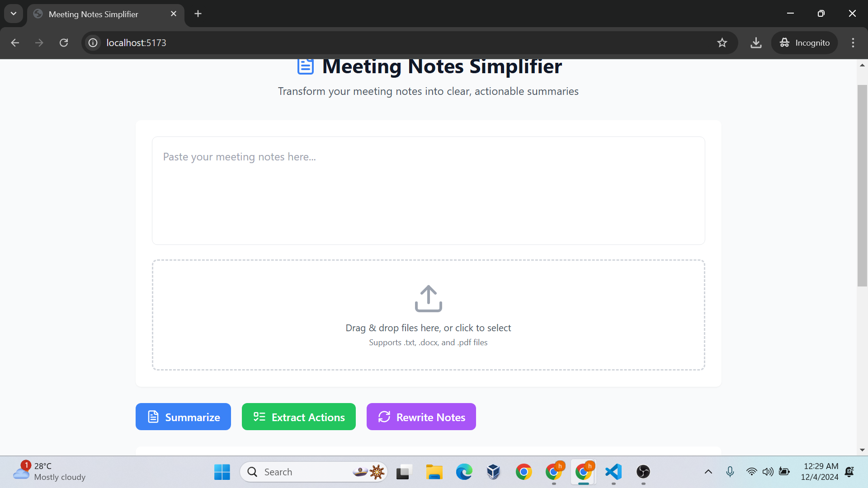This screenshot has height=488, width=868.
Task: Show hidden system tray icons
Action: [x=708, y=472]
